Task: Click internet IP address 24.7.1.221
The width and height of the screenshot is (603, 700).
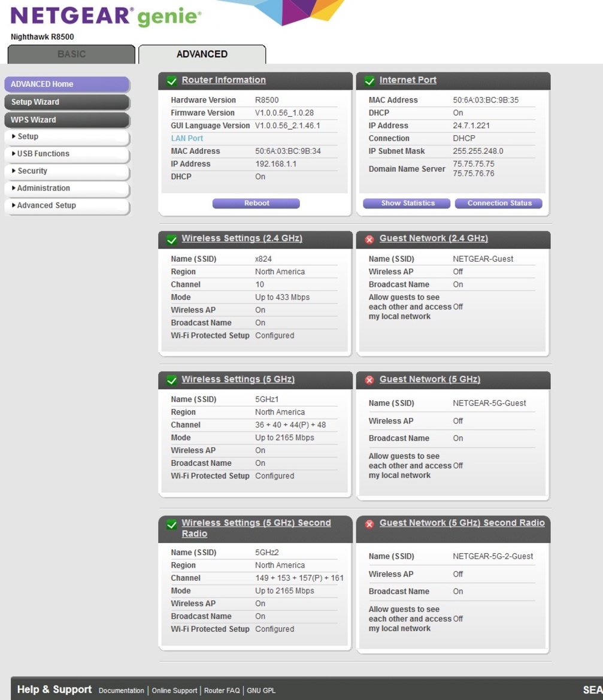Action: point(471,126)
